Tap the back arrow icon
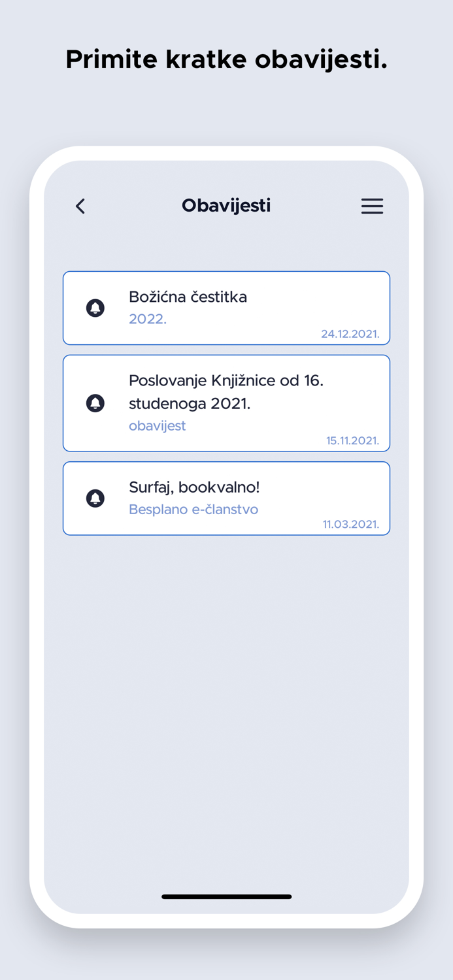453x980 pixels. (x=80, y=206)
